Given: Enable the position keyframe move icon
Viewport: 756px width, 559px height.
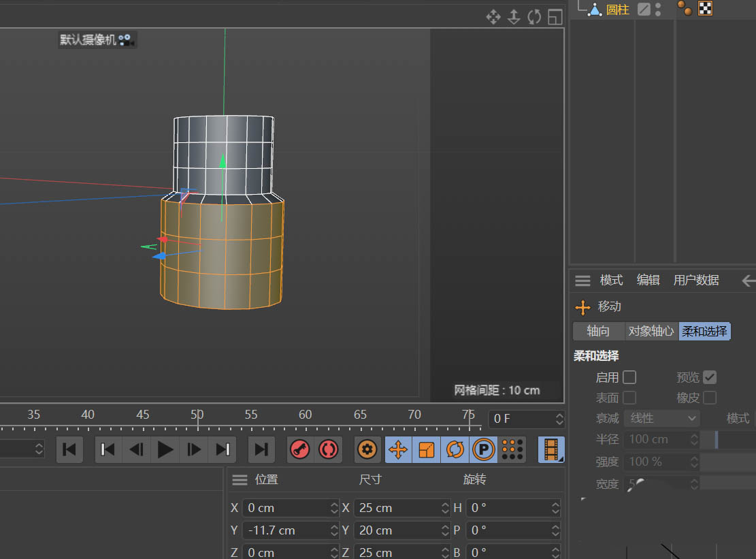Looking at the screenshot, I should (398, 449).
